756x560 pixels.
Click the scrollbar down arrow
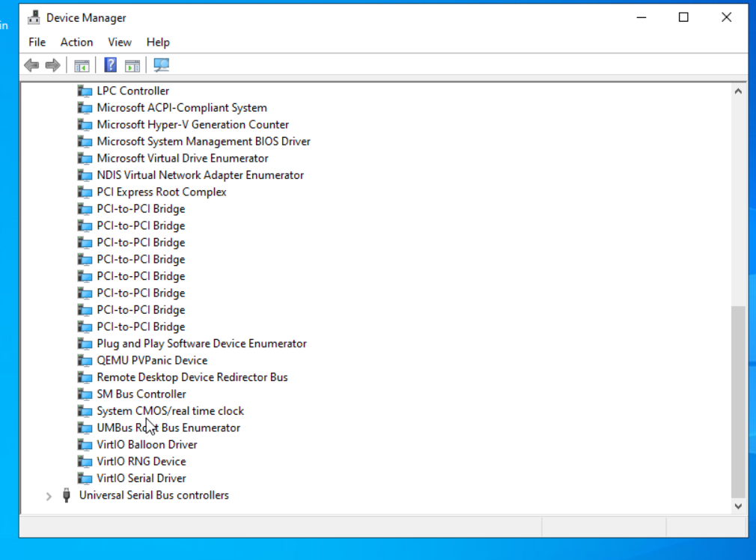pos(738,506)
